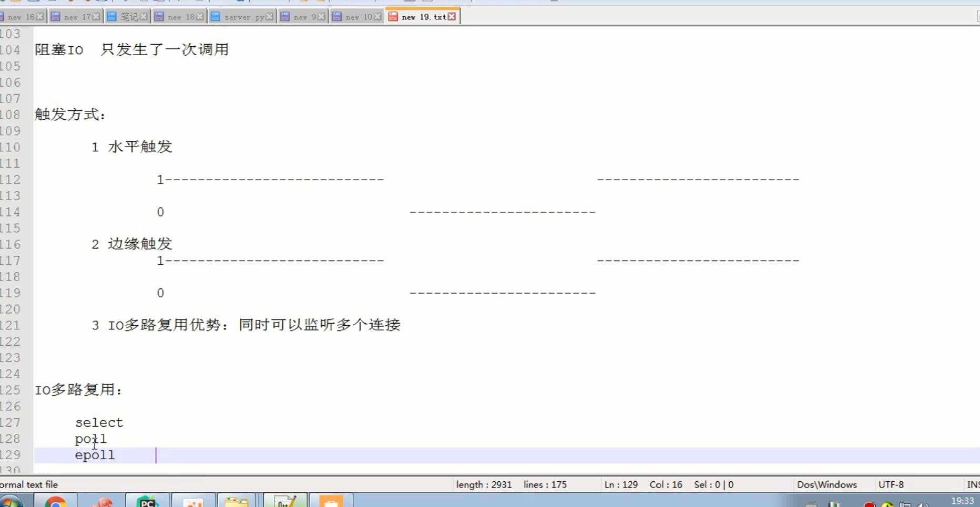Screen dimensions: 980x507
Task: Open the Windows Start button
Action: point(11,501)
